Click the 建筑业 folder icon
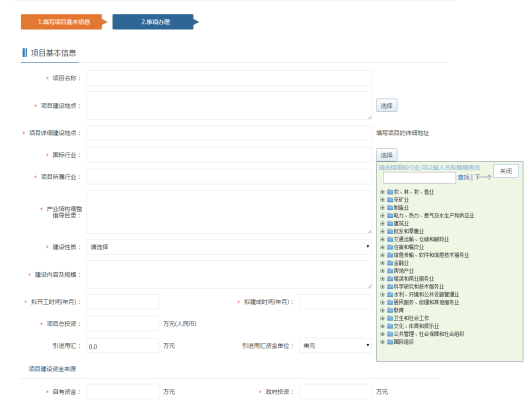 coord(390,224)
